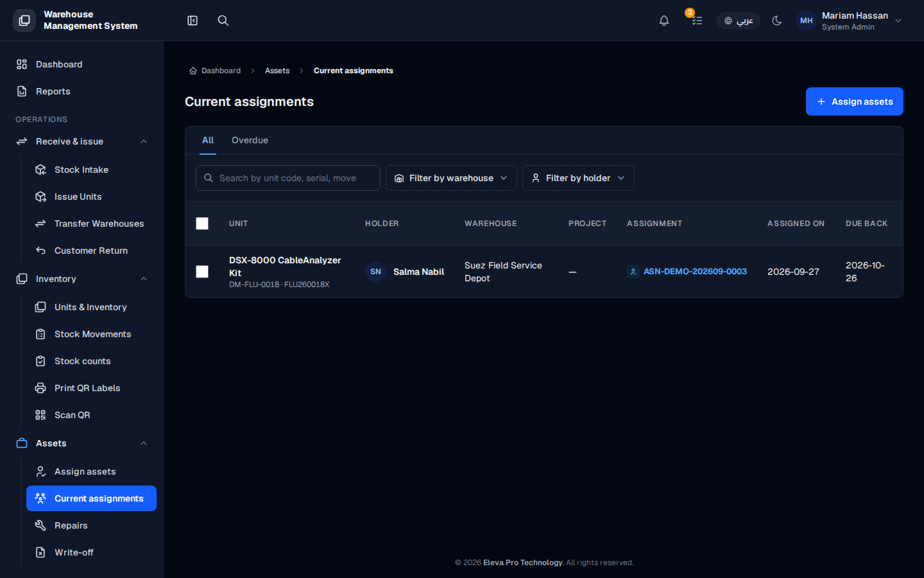The width and height of the screenshot is (924, 578).
Task: Click the Transfer Warehouses arrows icon
Action: [40, 223]
